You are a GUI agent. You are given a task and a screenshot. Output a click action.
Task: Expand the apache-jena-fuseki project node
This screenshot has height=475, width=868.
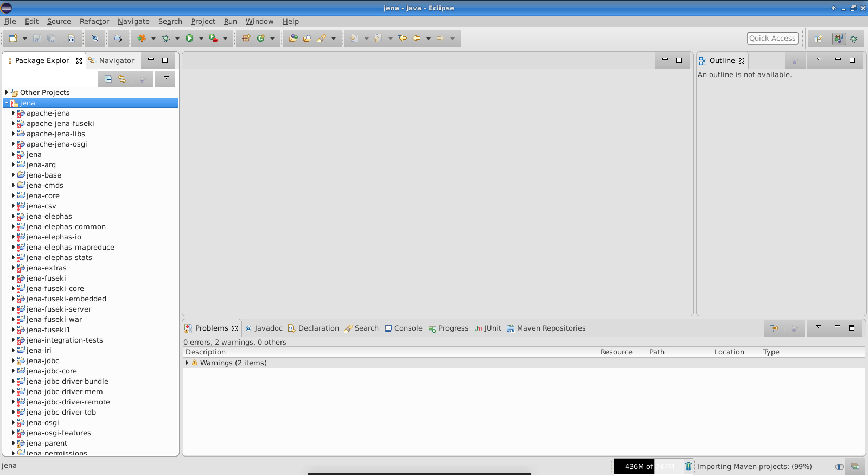coord(13,123)
